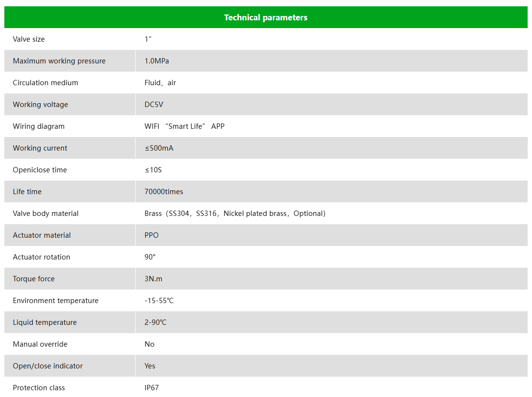Select the Valve body material label
The height and width of the screenshot is (397, 532).
coord(46,214)
